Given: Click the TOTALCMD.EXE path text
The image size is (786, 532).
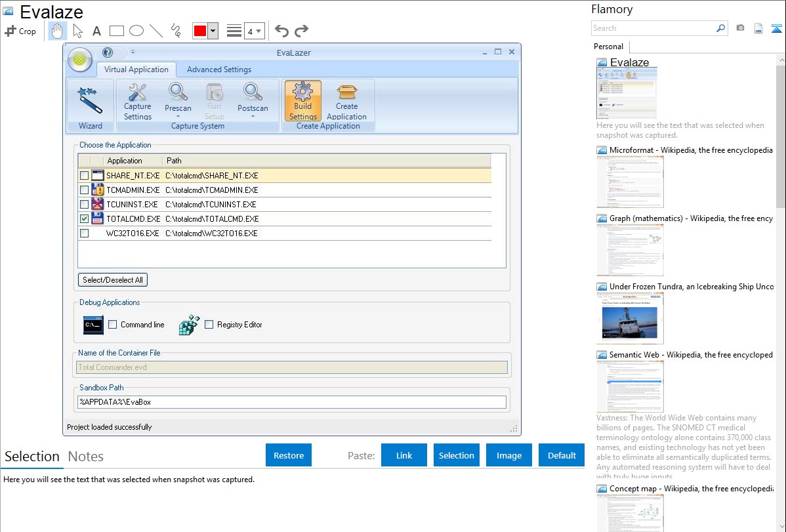Looking at the screenshot, I should click(x=212, y=219).
